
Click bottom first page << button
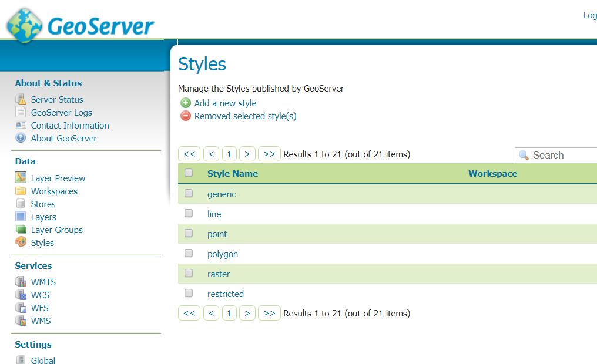(x=189, y=313)
